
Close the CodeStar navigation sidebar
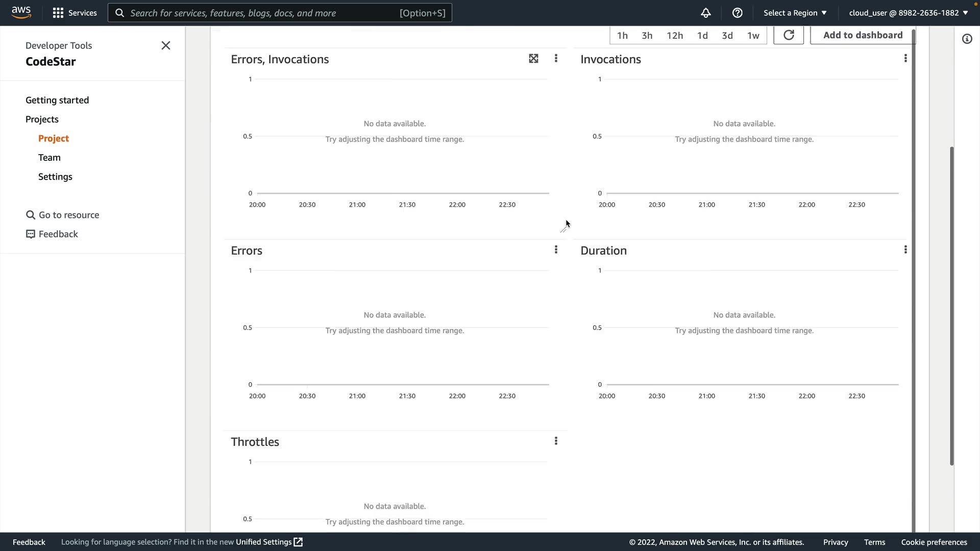pos(166,45)
